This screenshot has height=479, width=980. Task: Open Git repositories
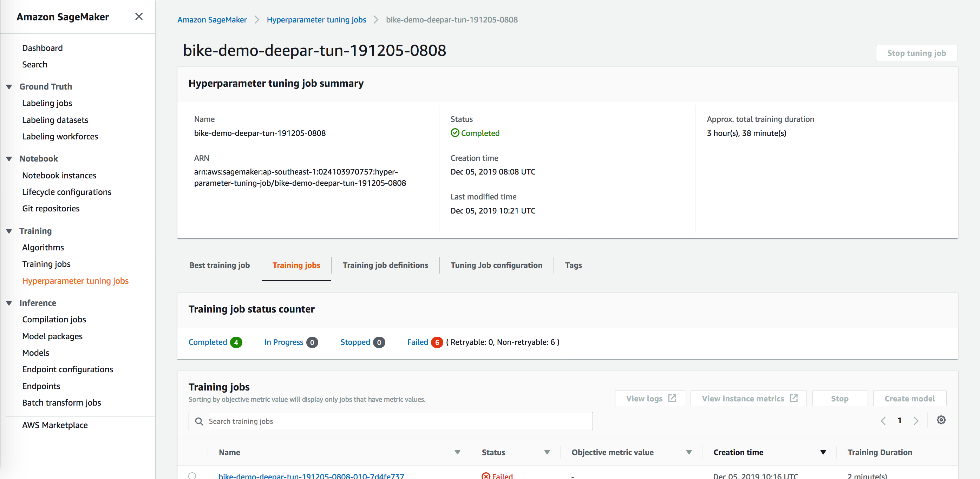(51, 209)
